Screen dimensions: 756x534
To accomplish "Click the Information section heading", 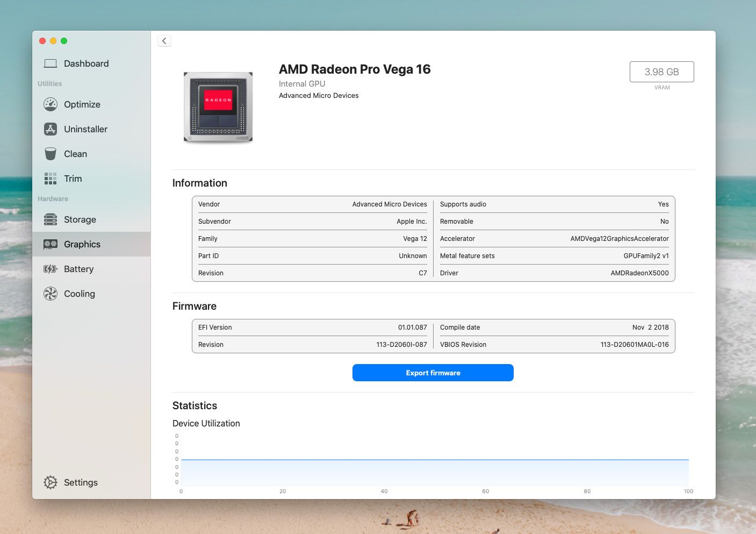I will [200, 183].
